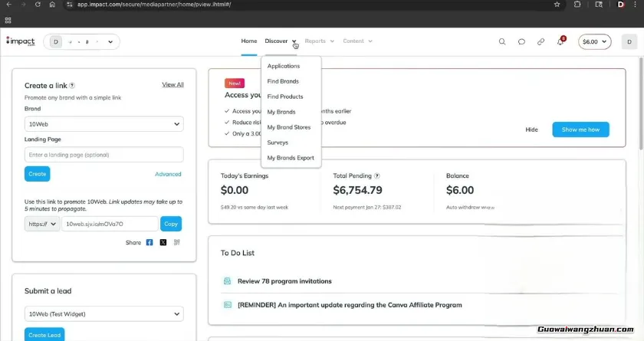Share link via X icon

[163, 242]
